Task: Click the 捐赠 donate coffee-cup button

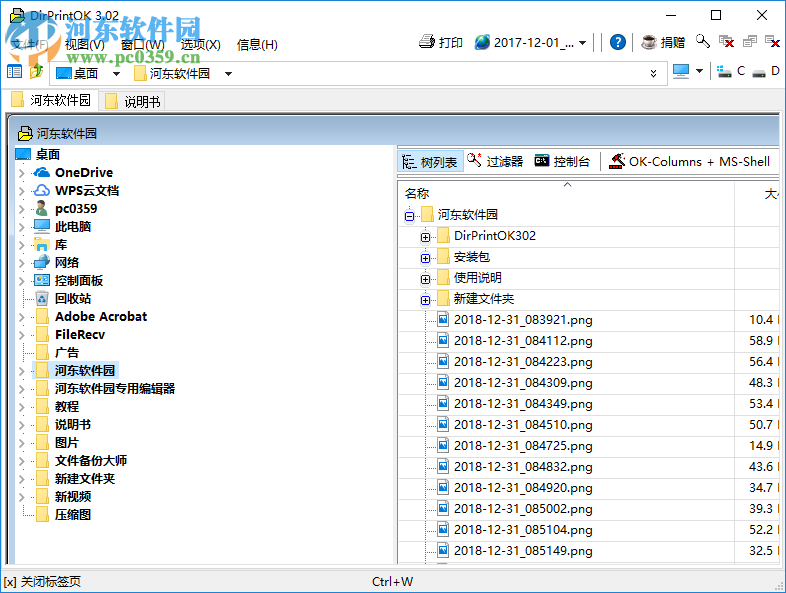Action: pyautogui.click(x=663, y=42)
